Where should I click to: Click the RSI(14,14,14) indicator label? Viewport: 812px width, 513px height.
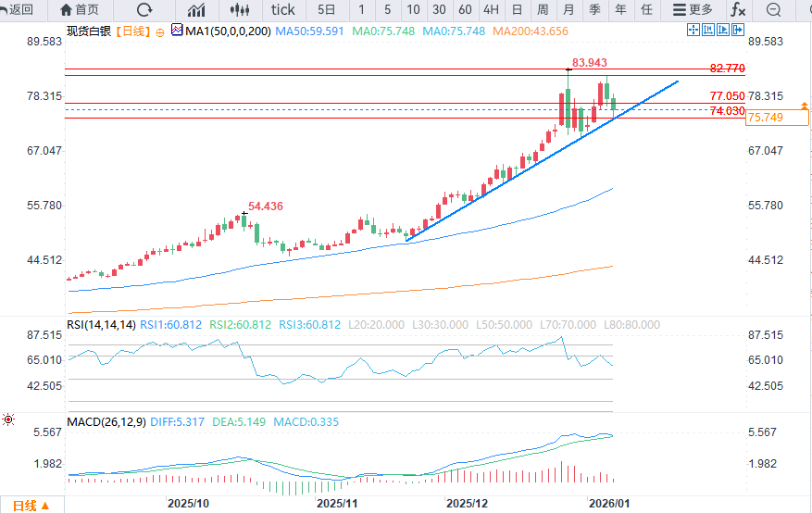(x=102, y=325)
